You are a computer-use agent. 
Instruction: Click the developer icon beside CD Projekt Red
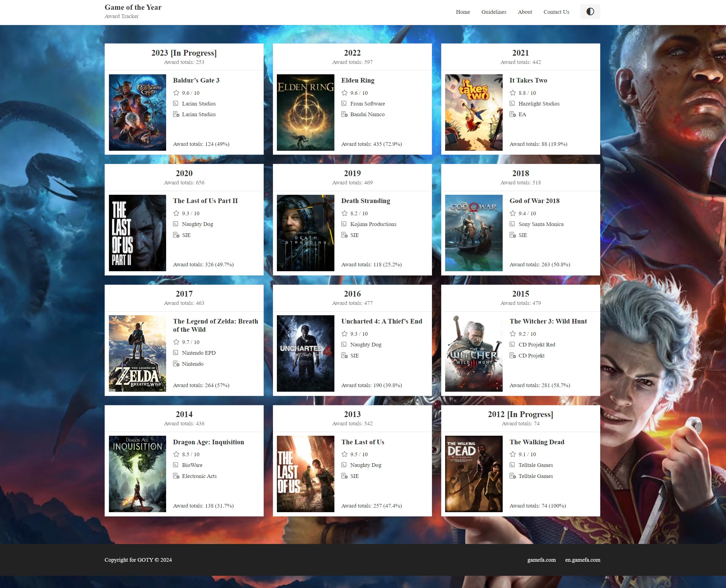coord(512,345)
